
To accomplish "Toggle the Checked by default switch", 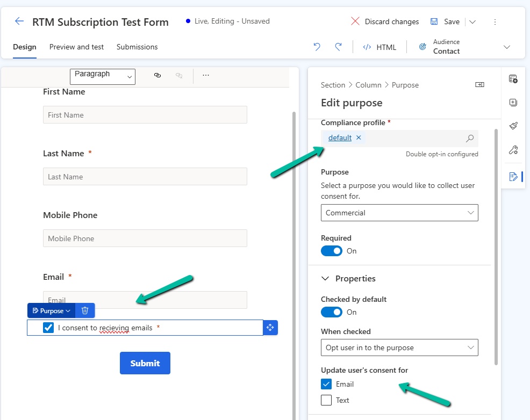I will tap(331, 312).
